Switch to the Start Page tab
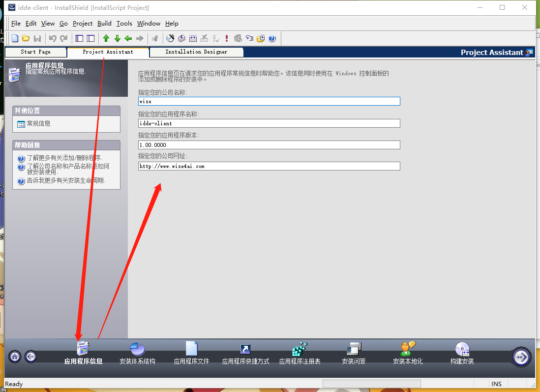The height and width of the screenshot is (392, 540). pyautogui.click(x=36, y=52)
